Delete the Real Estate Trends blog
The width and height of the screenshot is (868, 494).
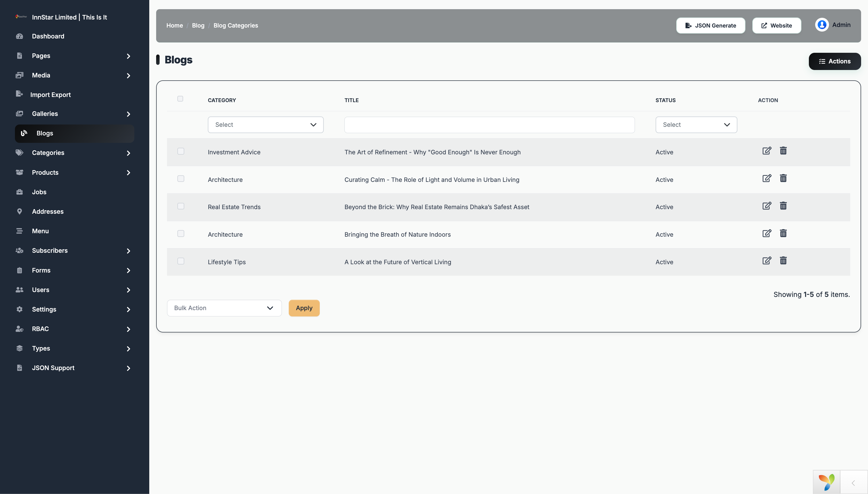783,206
